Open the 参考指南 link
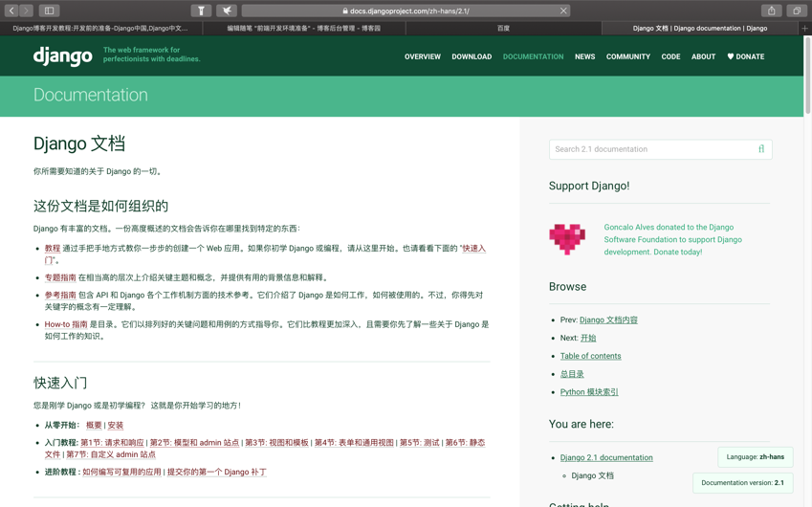This screenshot has height=507, width=812. coord(60,295)
